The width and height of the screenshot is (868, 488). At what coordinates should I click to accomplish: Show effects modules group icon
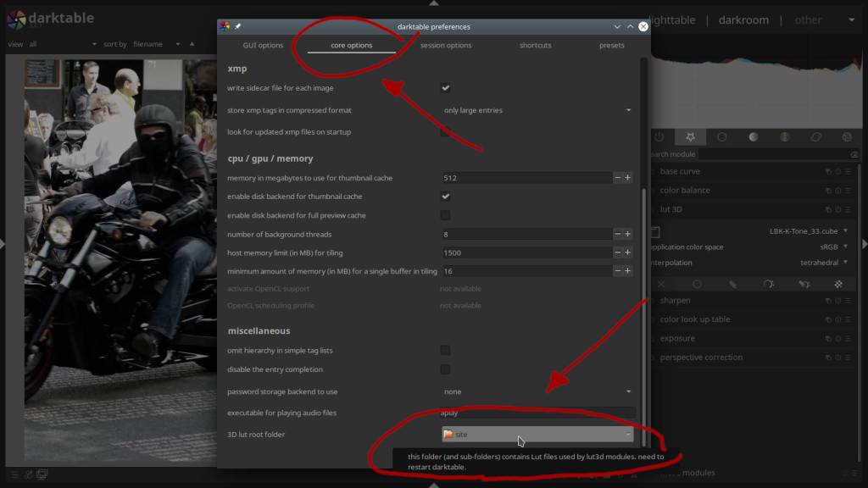click(847, 136)
